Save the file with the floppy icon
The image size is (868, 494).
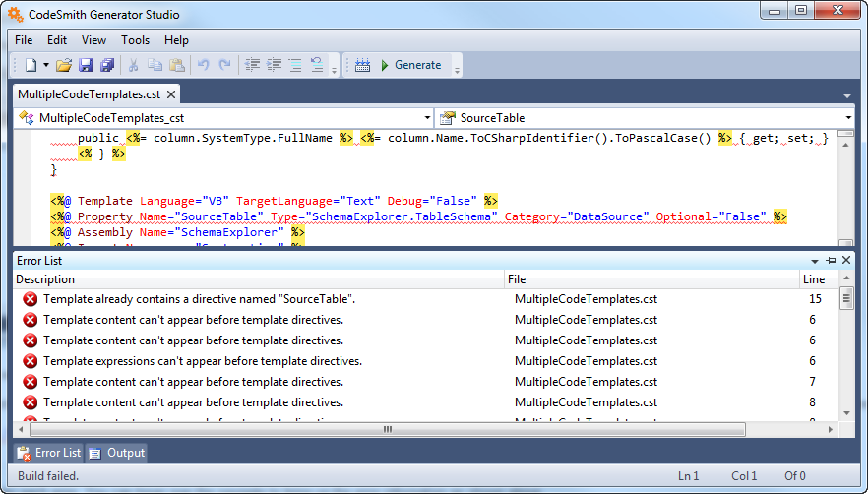(x=86, y=65)
